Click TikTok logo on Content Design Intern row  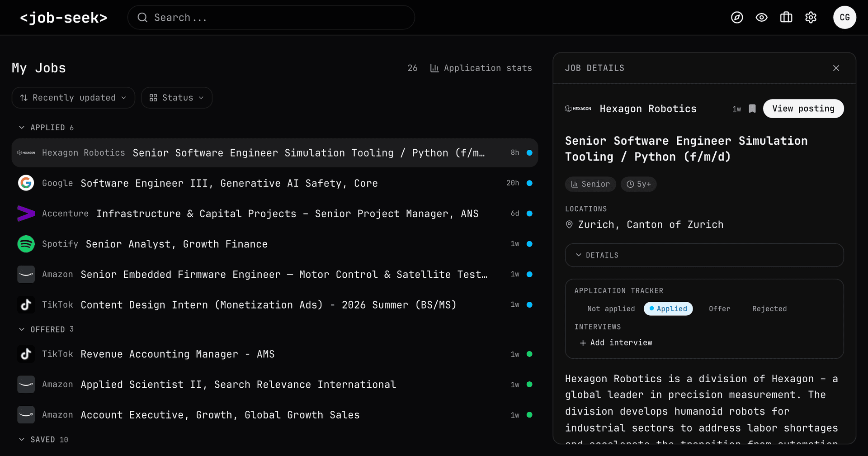click(x=26, y=304)
